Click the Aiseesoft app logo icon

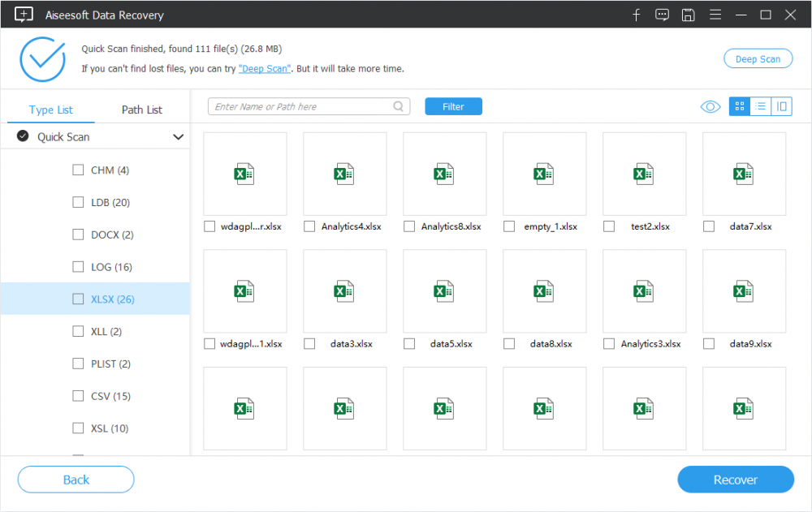(24, 15)
